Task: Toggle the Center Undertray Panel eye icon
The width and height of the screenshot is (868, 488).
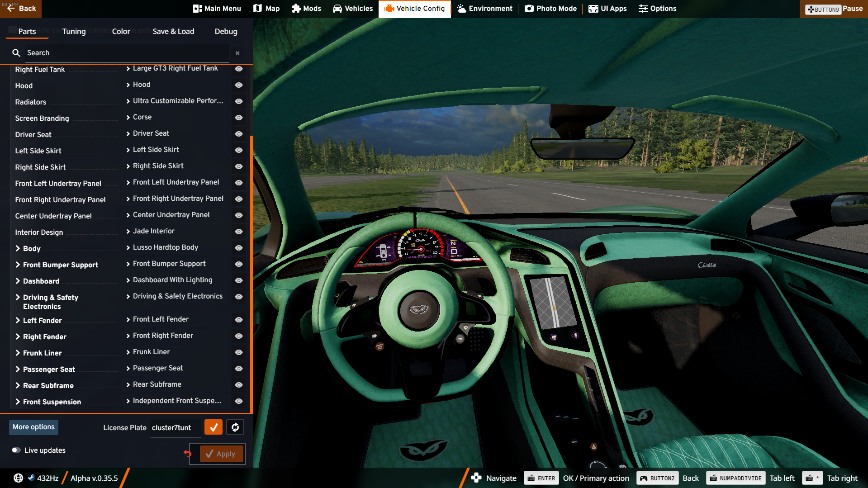Action: pyautogui.click(x=239, y=215)
